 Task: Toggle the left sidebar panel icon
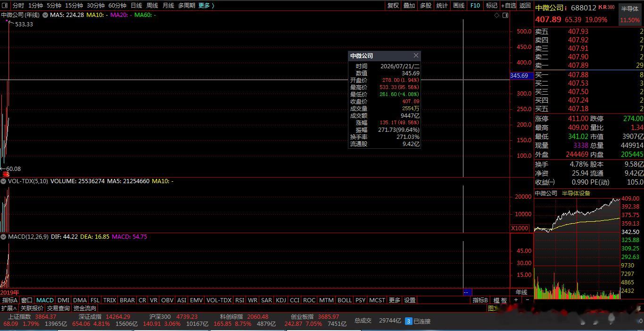point(5,5)
